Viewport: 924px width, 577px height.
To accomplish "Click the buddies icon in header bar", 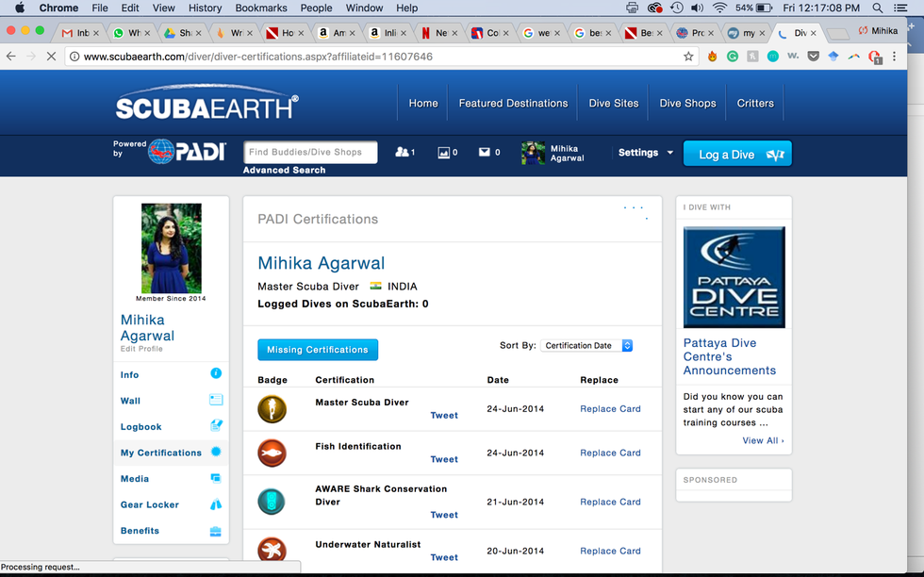I will pos(402,152).
